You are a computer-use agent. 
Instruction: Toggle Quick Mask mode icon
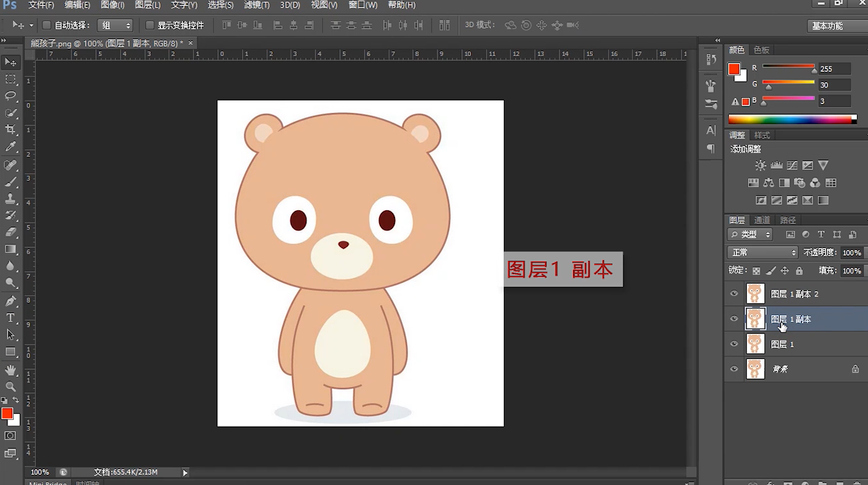tap(10, 436)
